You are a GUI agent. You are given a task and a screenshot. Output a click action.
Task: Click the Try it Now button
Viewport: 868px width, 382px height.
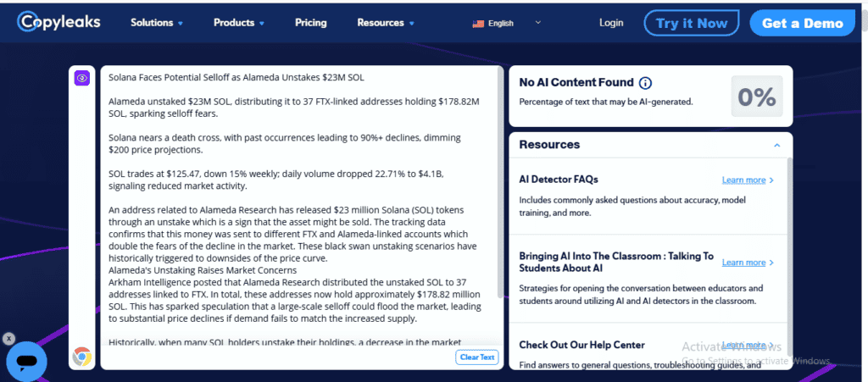tap(692, 23)
